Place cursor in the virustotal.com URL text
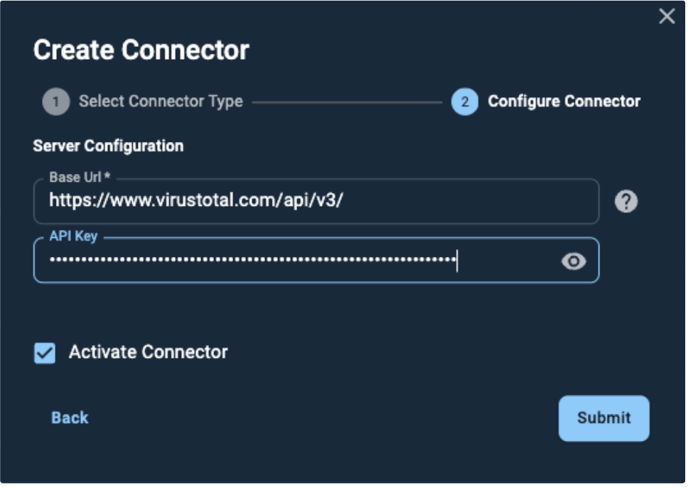This screenshot has width=688, height=487. [196, 201]
